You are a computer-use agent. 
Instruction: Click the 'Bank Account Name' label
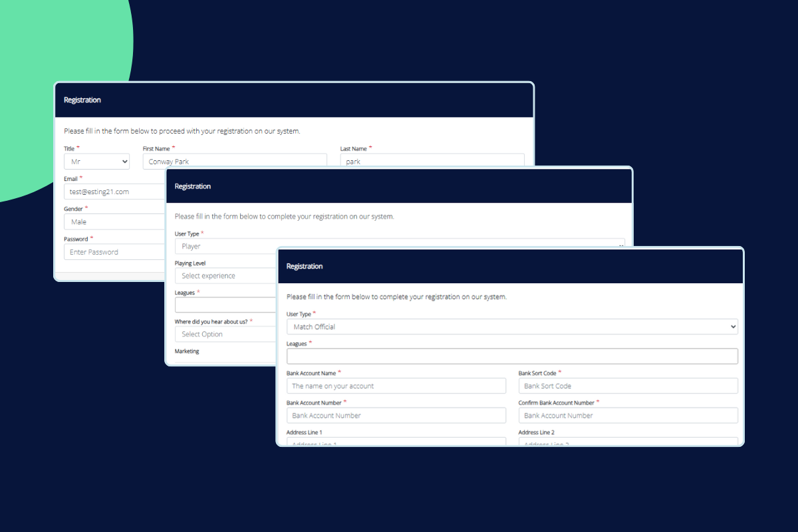[x=311, y=373]
